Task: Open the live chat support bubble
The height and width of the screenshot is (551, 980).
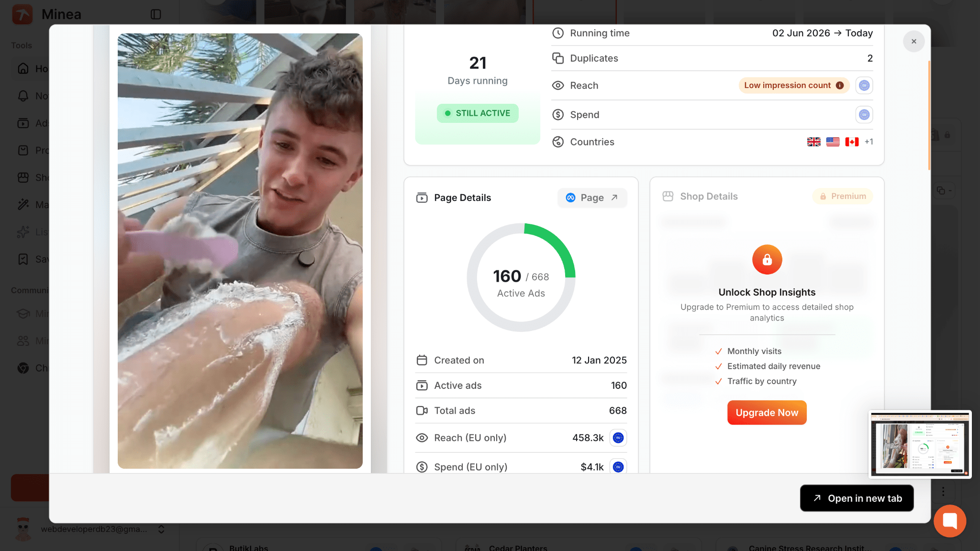Action: (949, 521)
